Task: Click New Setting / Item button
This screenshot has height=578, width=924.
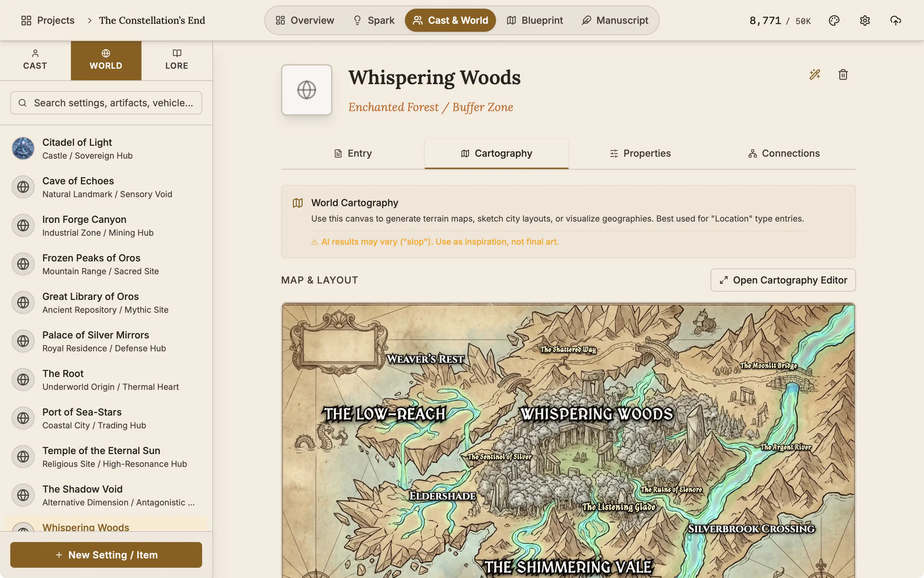Action: click(106, 555)
